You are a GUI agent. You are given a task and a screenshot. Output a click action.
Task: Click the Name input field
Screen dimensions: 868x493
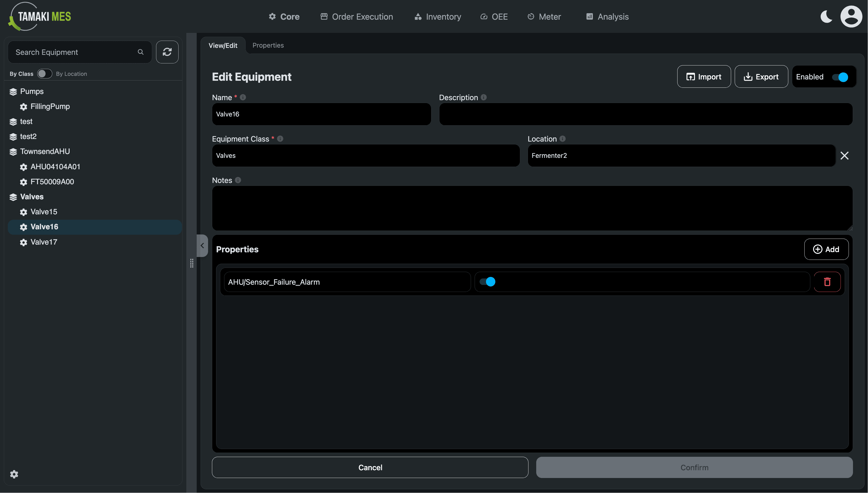coord(321,114)
